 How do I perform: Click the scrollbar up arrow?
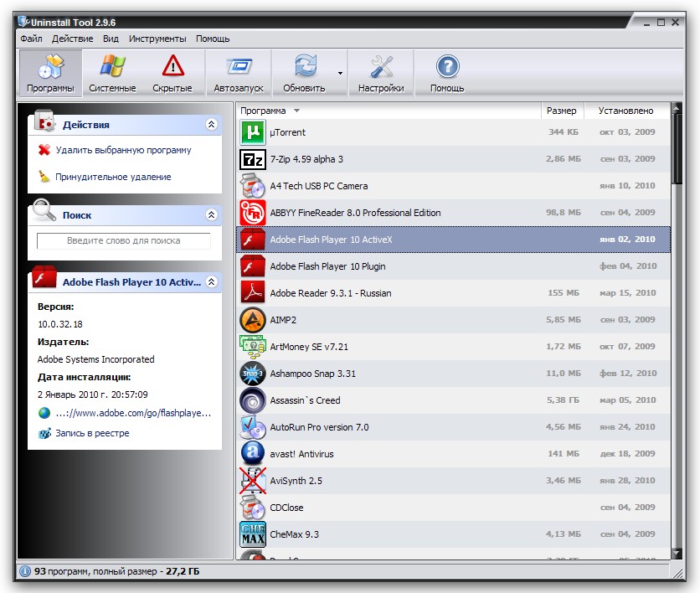[677, 107]
